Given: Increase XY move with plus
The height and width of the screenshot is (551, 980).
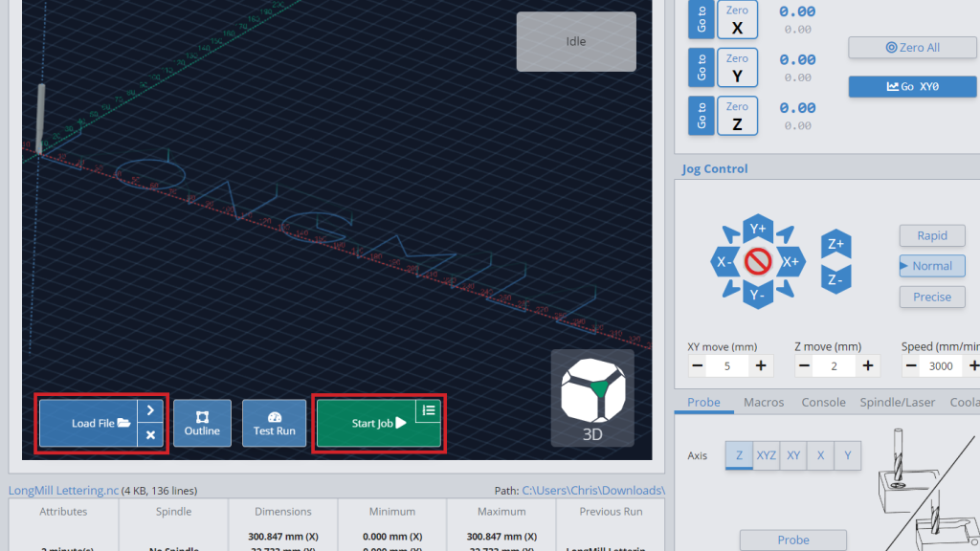Looking at the screenshot, I should pyautogui.click(x=761, y=366).
